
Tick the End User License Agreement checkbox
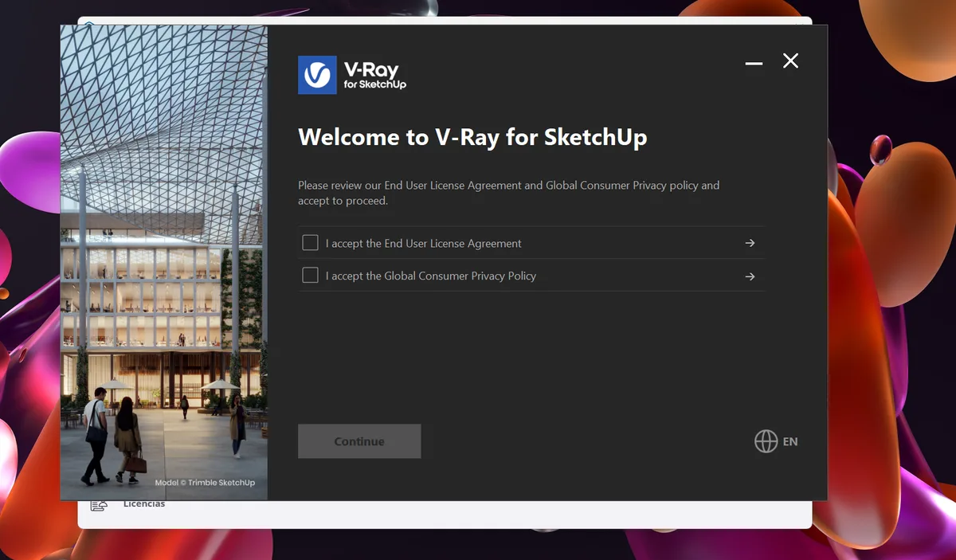tap(310, 243)
